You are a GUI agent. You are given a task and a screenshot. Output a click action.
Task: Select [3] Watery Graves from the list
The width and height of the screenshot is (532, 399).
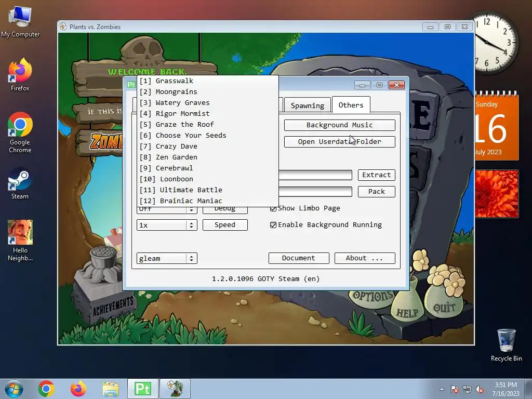point(207,102)
